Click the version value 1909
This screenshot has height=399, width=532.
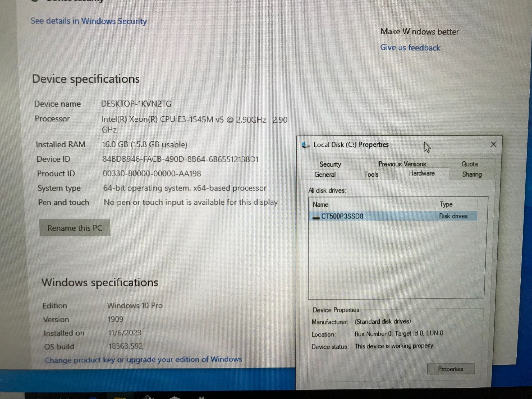[115, 319]
